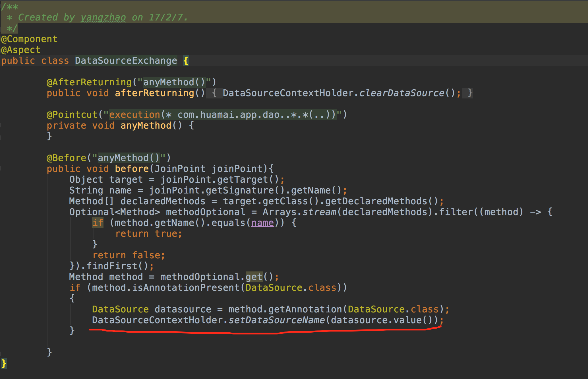Click the private anyMethod declaration name
This screenshot has height=379, width=588.
pyautogui.click(x=146, y=125)
